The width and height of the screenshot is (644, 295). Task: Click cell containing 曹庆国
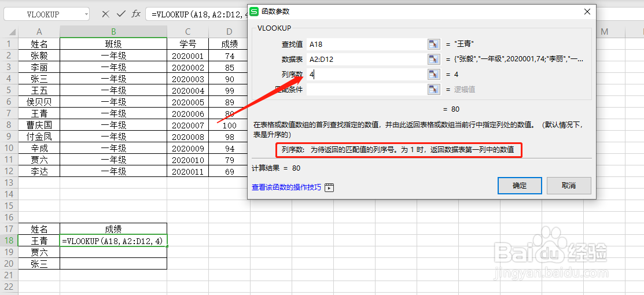point(39,125)
